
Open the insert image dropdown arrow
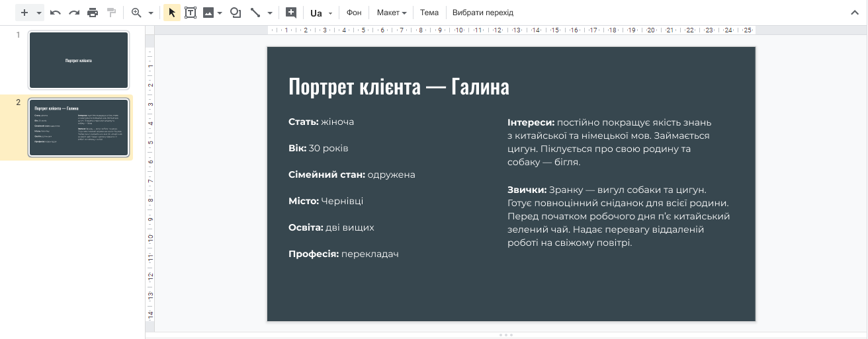(220, 13)
